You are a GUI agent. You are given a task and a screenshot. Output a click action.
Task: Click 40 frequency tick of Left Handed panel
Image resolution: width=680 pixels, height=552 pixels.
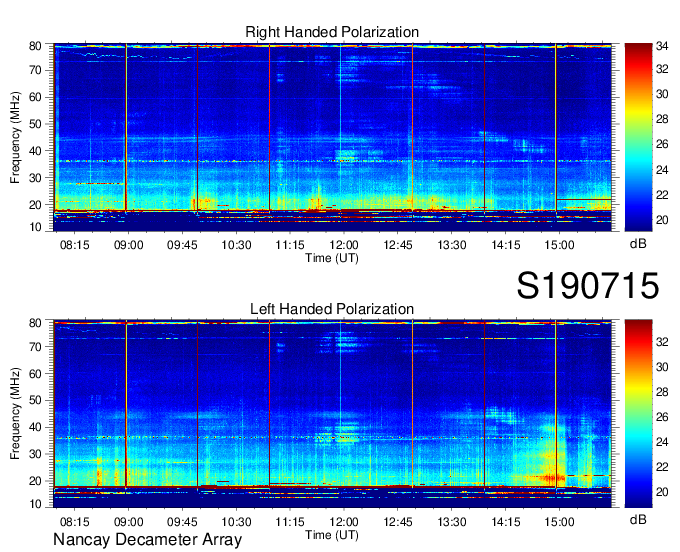coord(36,427)
